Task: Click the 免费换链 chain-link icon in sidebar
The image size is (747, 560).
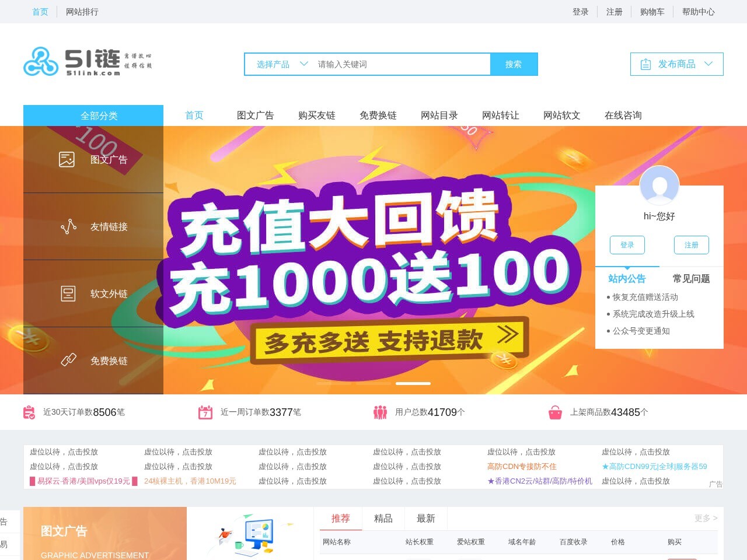Action: [68, 360]
